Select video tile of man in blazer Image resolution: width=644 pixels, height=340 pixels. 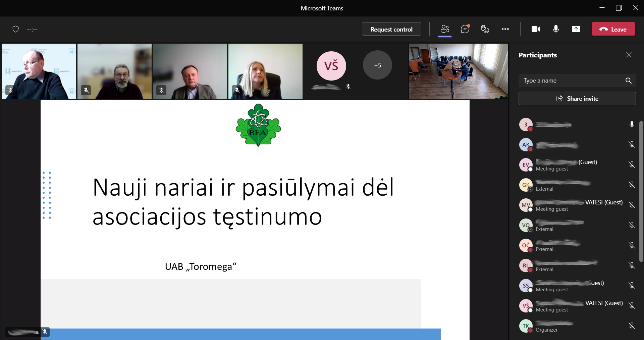pos(190,71)
